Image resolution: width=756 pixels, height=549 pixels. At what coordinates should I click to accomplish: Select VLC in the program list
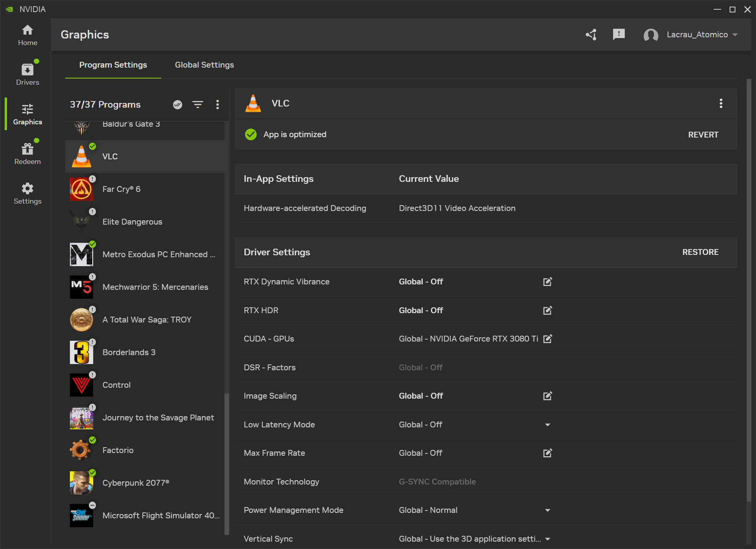click(145, 157)
